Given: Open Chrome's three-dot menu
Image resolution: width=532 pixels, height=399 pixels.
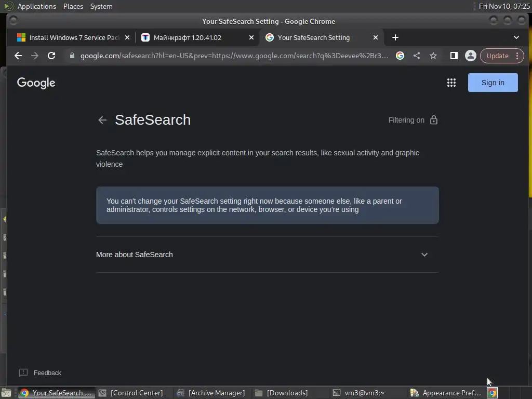Looking at the screenshot, I should pyautogui.click(x=517, y=56).
